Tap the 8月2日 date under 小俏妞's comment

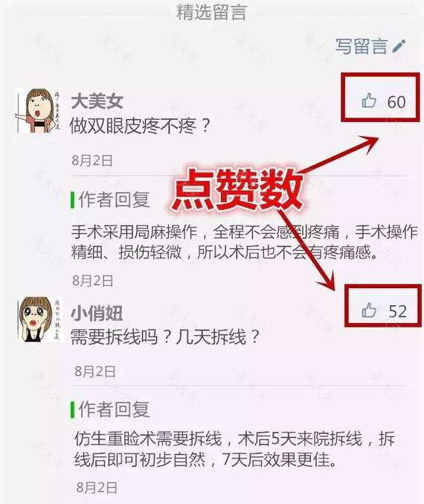tap(95, 371)
